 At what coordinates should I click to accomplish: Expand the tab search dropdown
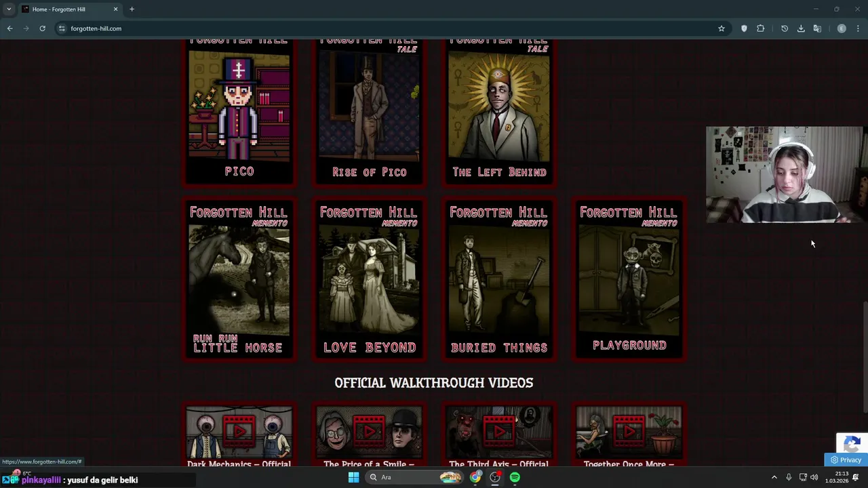pyautogui.click(x=8, y=9)
